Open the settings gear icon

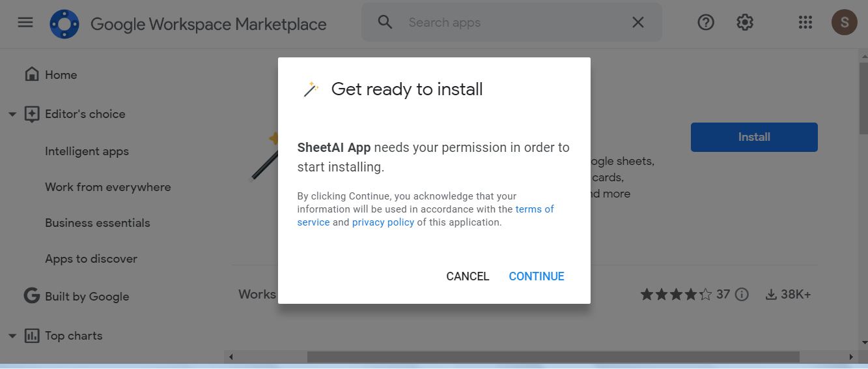click(745, 22)
